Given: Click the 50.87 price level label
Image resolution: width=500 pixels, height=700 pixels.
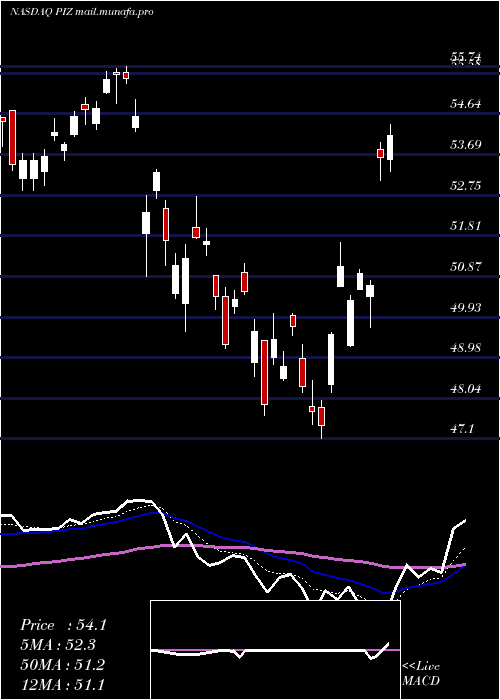Looking at the screenshot, I should 466,267.
